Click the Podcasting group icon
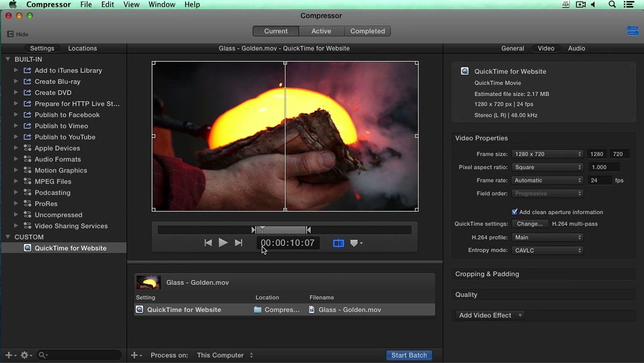This screenshot has height=363, width=644. click(27, 192)
